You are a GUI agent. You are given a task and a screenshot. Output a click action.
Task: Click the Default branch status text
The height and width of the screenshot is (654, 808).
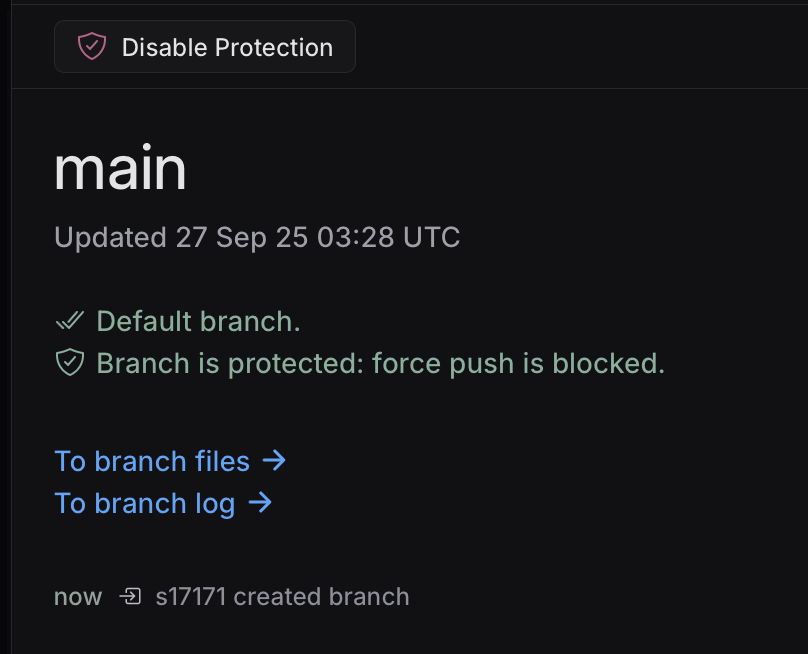point(198,321)
